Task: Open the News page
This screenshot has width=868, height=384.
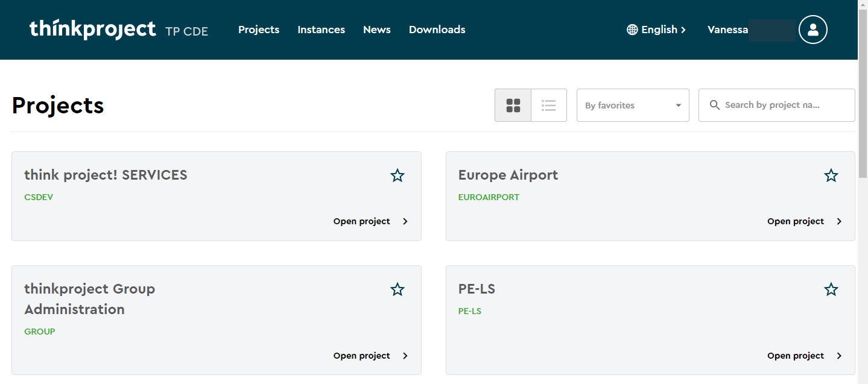Action: tap(377, 30)
